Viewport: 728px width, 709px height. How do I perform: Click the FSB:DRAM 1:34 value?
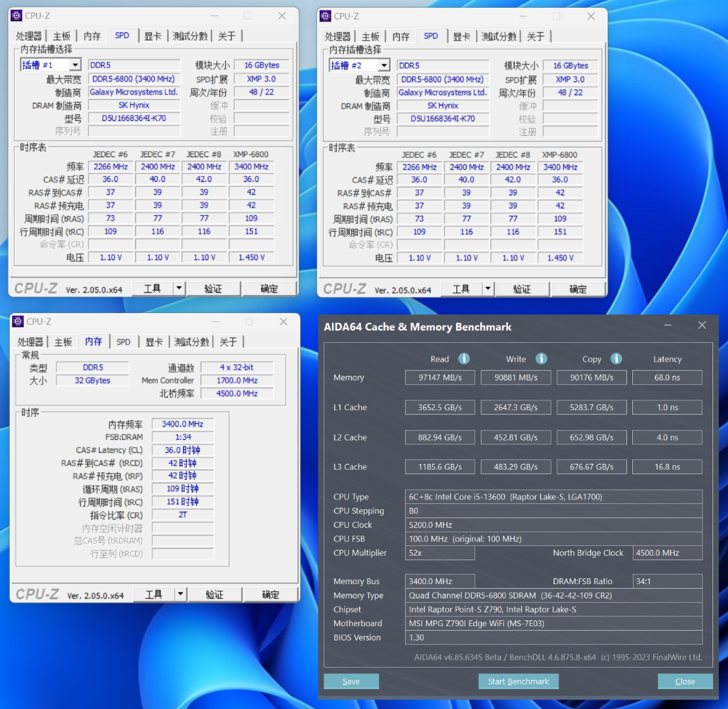point(183,437)
